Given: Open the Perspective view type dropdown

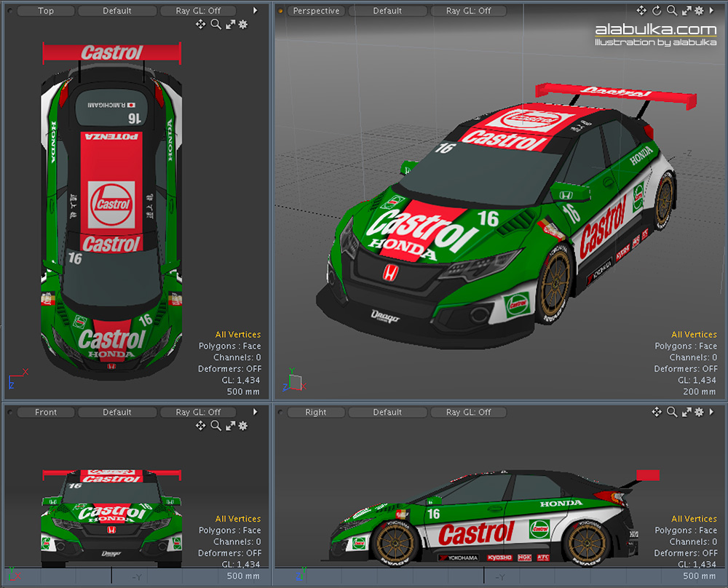Looking at the screenshot, I should click(x=316, y=11).
